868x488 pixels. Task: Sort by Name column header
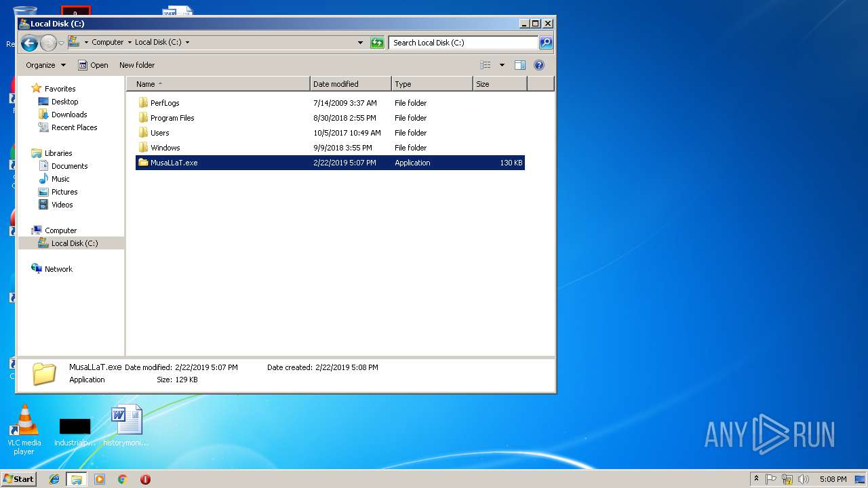pos(218,84)
